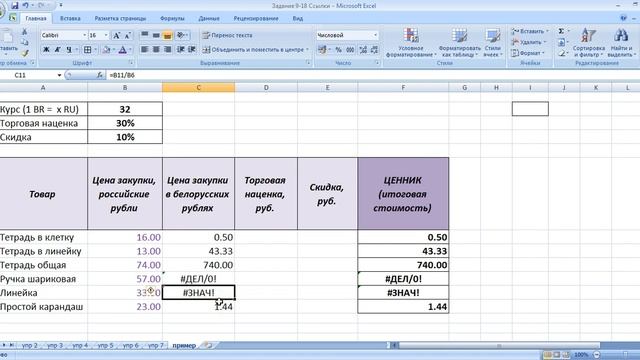Toggle Italic (К) formatting
Viewport: 640px width, 360px height.
click(58, 50)
